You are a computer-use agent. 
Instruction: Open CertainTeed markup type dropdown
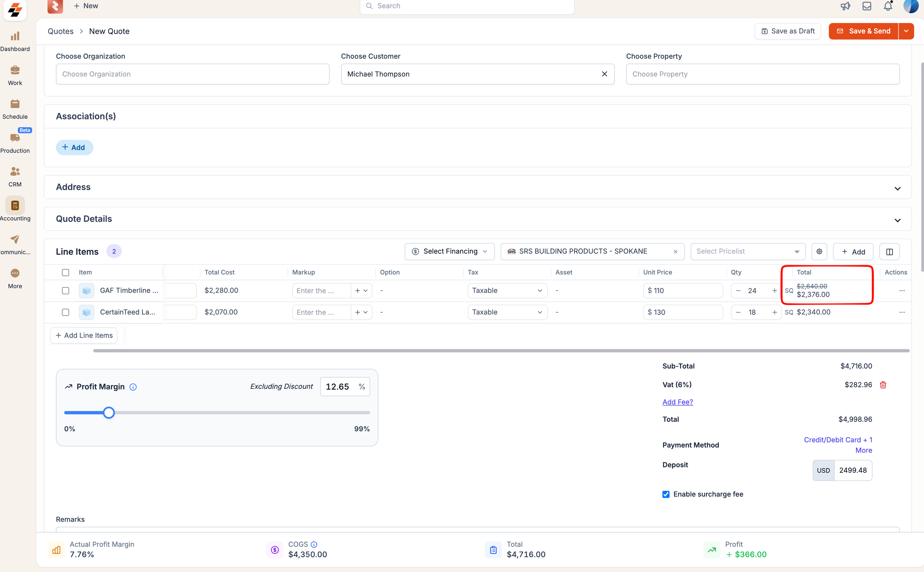coord(361,312)
